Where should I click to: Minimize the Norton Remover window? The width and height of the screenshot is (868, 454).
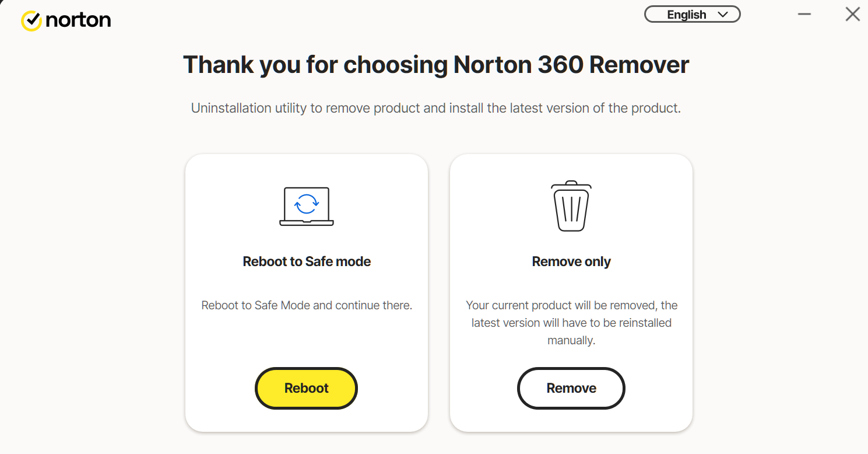pyautogui.click(x=804, y=15)
